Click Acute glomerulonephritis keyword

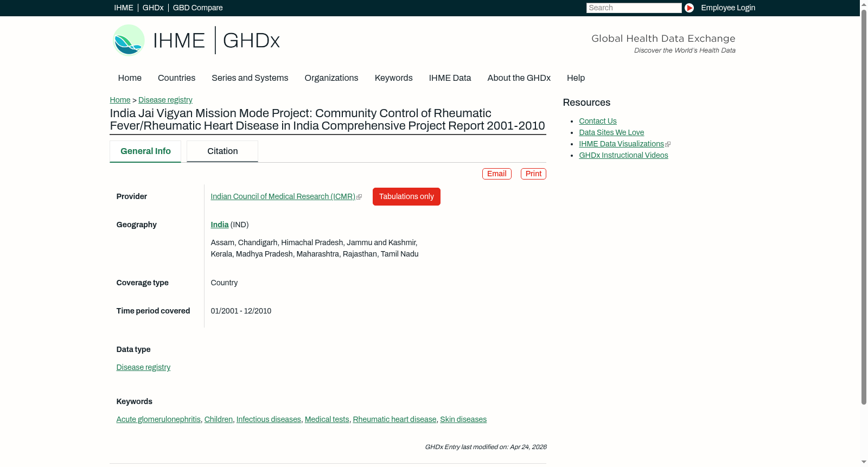coord(158,419)
